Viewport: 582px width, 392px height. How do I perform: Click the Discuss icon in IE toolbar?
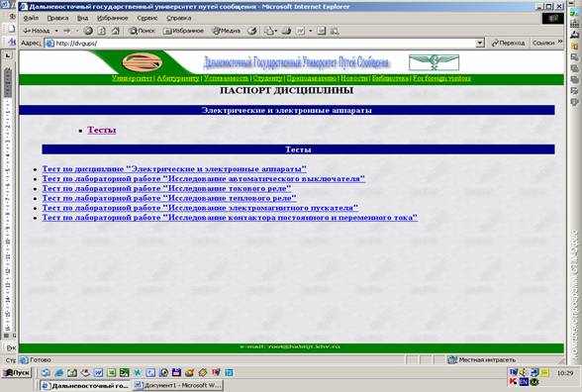[x=322, y=31]
